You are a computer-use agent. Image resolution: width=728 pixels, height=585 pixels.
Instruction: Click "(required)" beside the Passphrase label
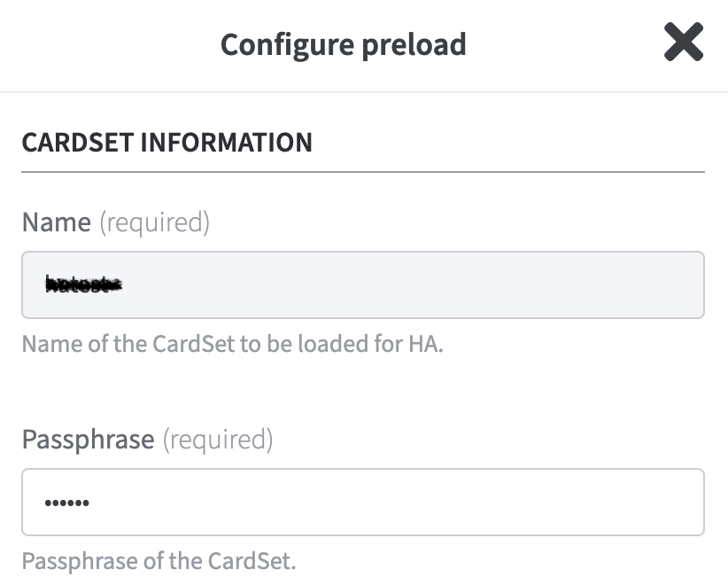click(218, 439)
